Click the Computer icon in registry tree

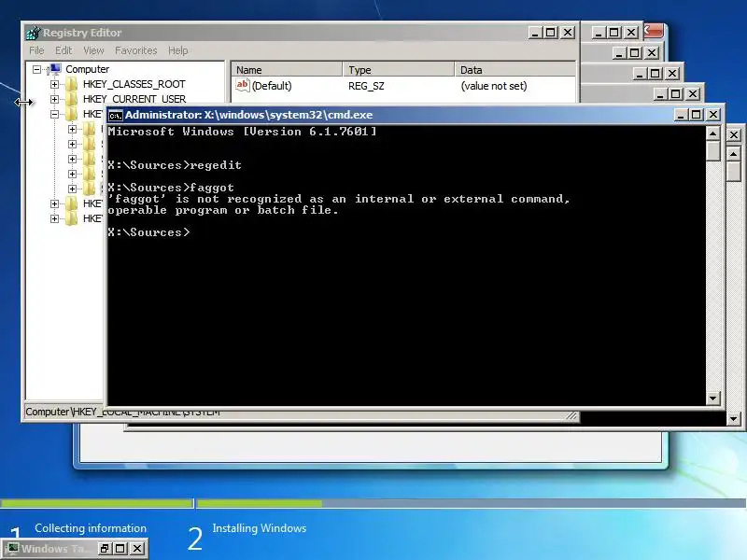tap(54, 69)
